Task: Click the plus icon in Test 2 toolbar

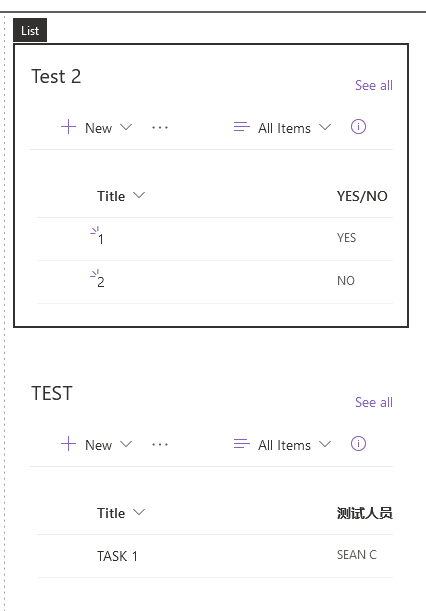Action: coord(68,127)
